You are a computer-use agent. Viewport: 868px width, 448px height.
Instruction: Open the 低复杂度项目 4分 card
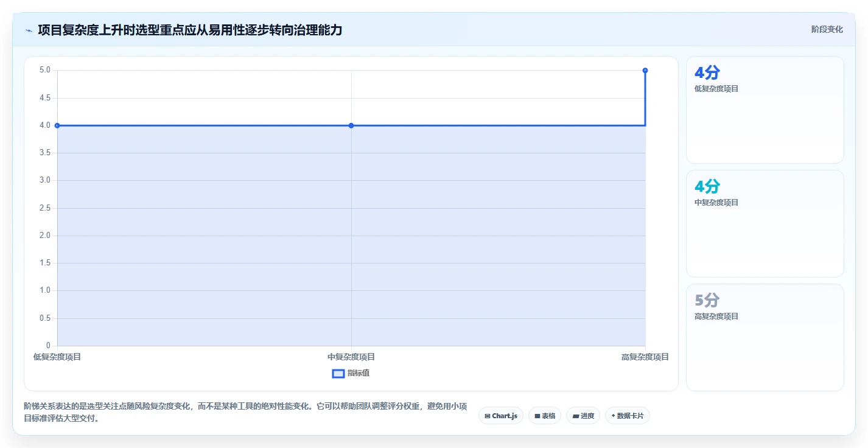click(765, 110)
